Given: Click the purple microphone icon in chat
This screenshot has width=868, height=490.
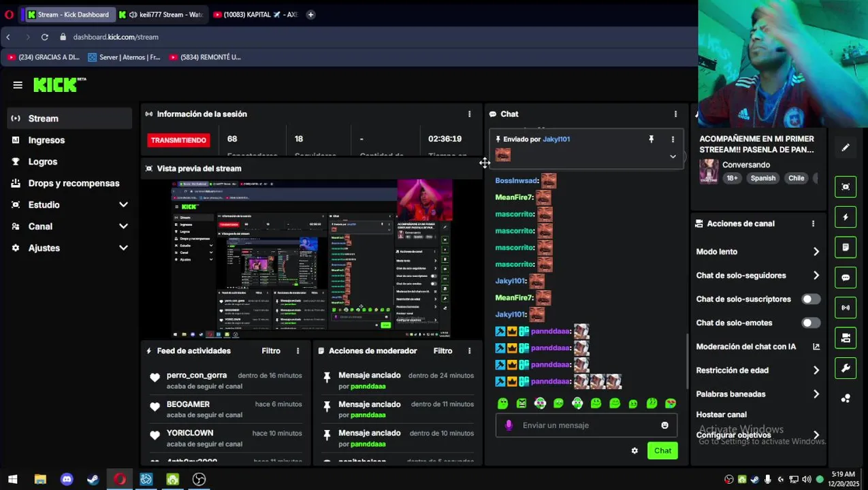Looking at the screenshot, I should pyautogui.click(x=509, y=425).
